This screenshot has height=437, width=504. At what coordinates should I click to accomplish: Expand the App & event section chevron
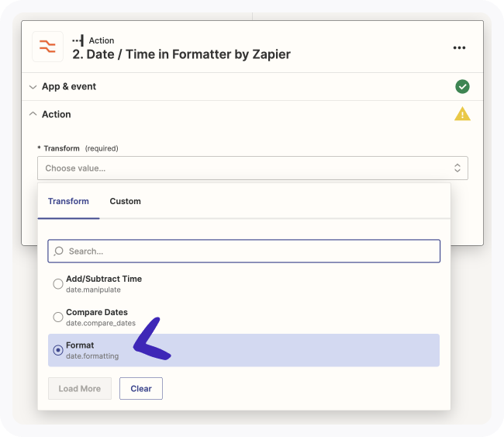coord(33,87)
